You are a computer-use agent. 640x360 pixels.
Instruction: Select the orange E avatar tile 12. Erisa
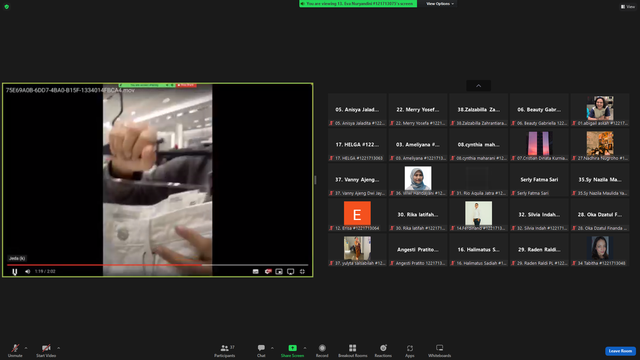(x=357, y=215)
